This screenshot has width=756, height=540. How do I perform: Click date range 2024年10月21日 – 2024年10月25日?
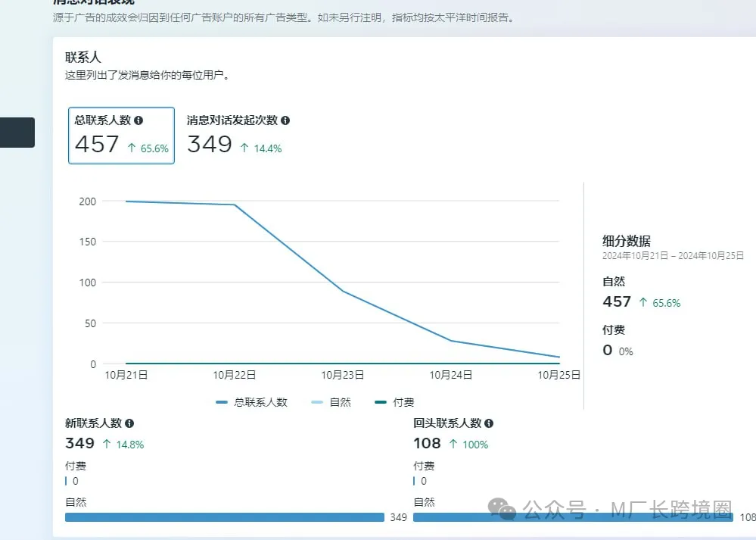pos(673,256)
